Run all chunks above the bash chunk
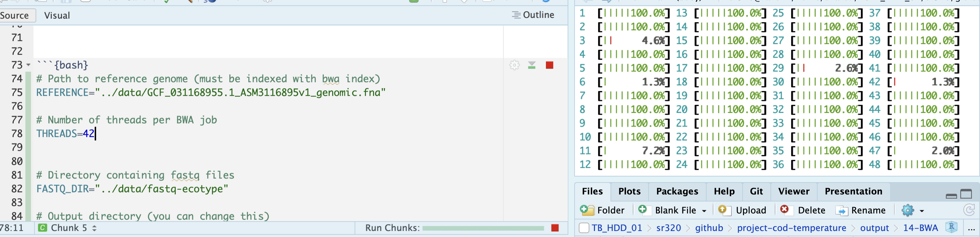This screenshot has width=980, height=237. 532,65
